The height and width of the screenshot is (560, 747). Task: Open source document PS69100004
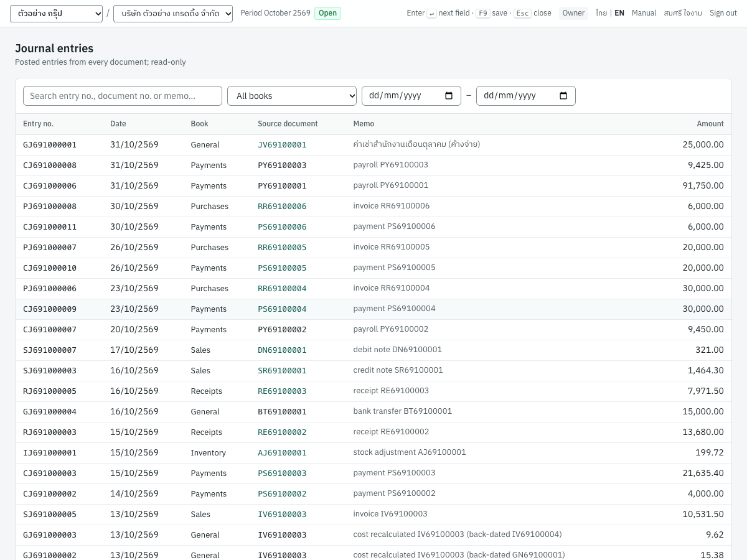(282, 309)
